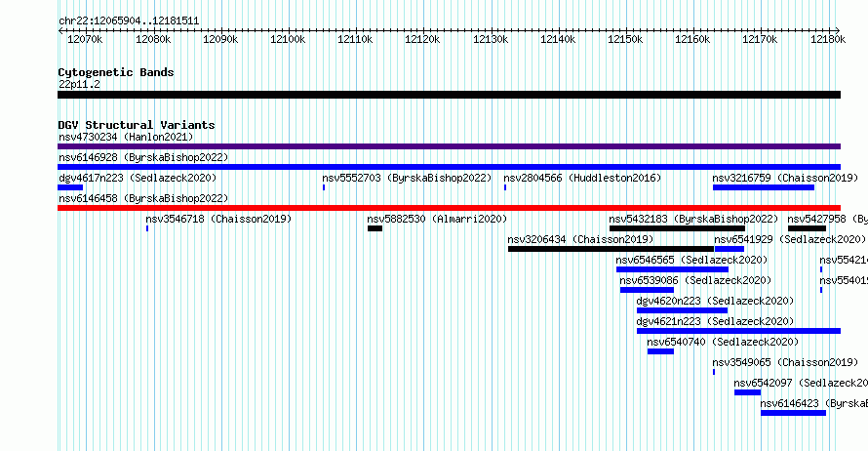Click the DGV Structural Variants track title

pos(137,125)
